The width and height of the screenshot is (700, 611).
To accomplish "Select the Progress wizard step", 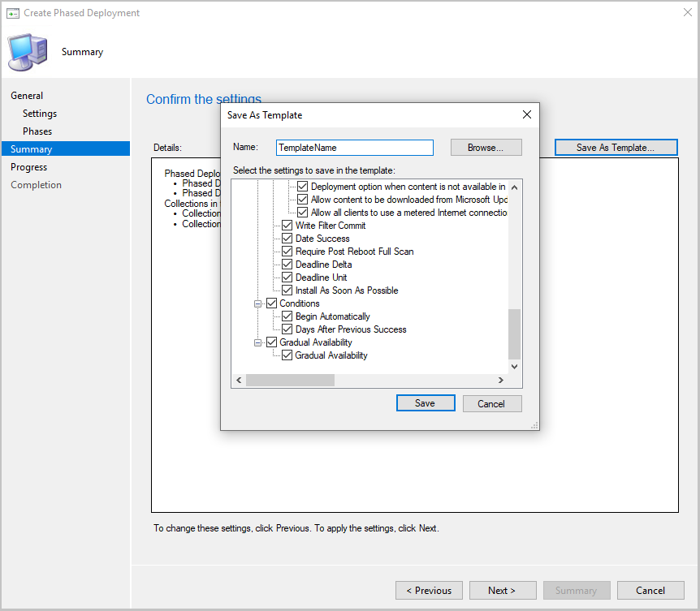I will (x=29, y=167).
